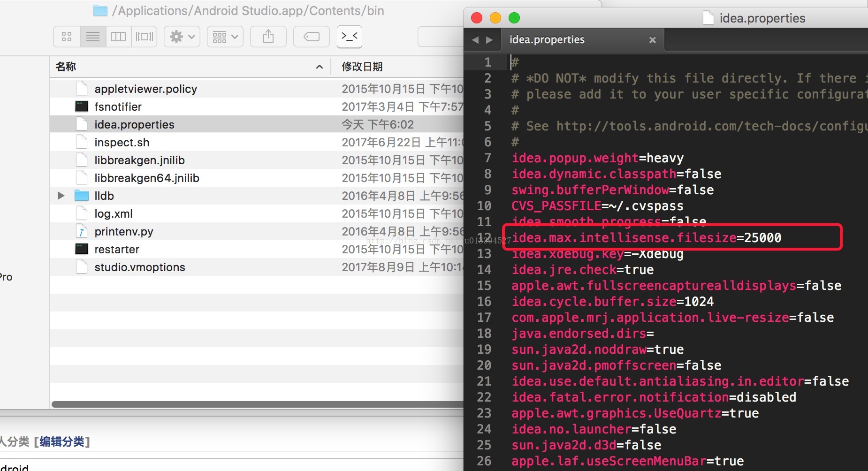
Task: Click the tools.android.com URL comment line
Action: [x=690, y=126]
